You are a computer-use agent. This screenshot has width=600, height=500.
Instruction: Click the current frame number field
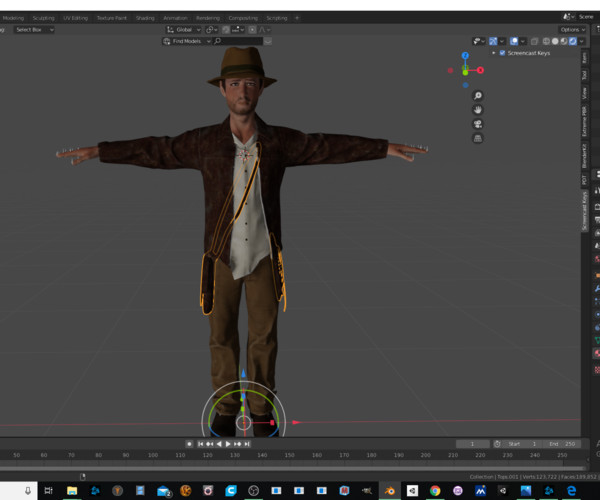click(x=473, y=444)
